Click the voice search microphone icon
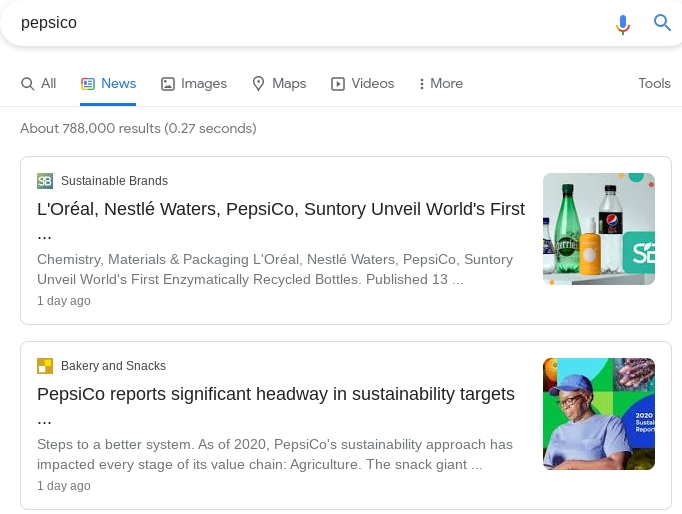682x514 pixels. 623,23
